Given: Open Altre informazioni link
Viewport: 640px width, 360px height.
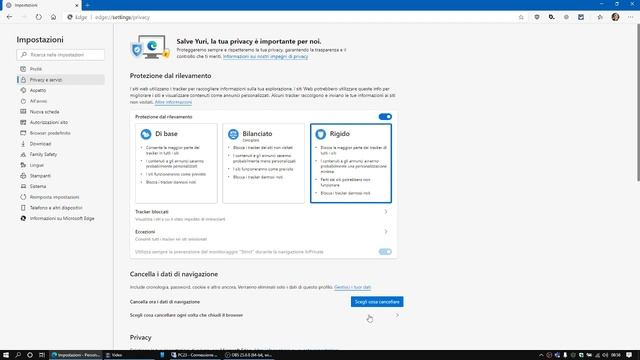Looking at the screenshot, I should [x=173, y=102].
